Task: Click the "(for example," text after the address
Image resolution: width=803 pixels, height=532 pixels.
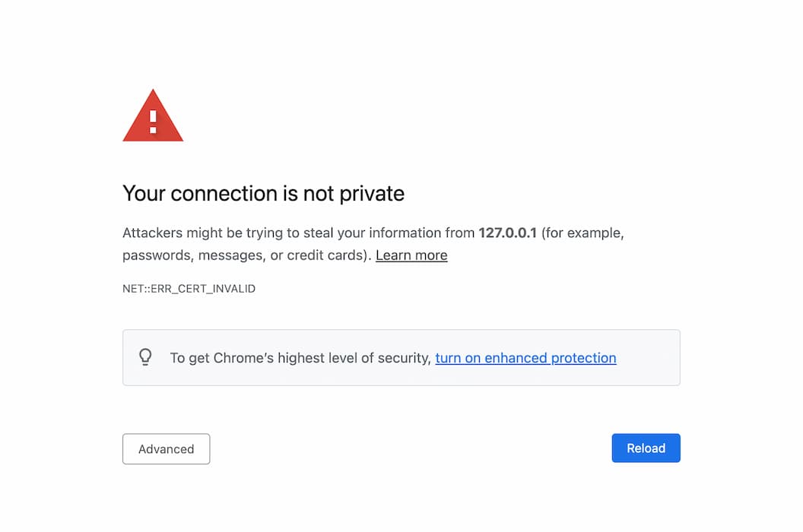Action: coord(582,233)
